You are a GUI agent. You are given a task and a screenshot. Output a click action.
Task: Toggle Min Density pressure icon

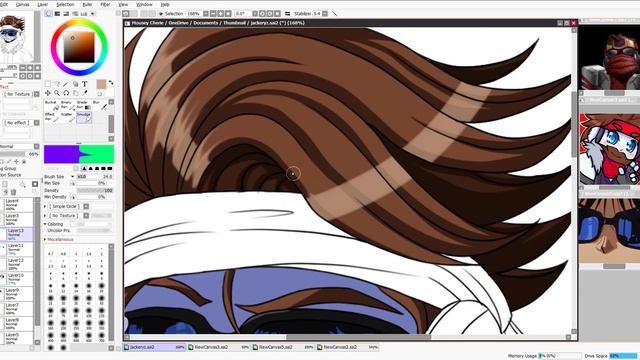coord(73,197)
